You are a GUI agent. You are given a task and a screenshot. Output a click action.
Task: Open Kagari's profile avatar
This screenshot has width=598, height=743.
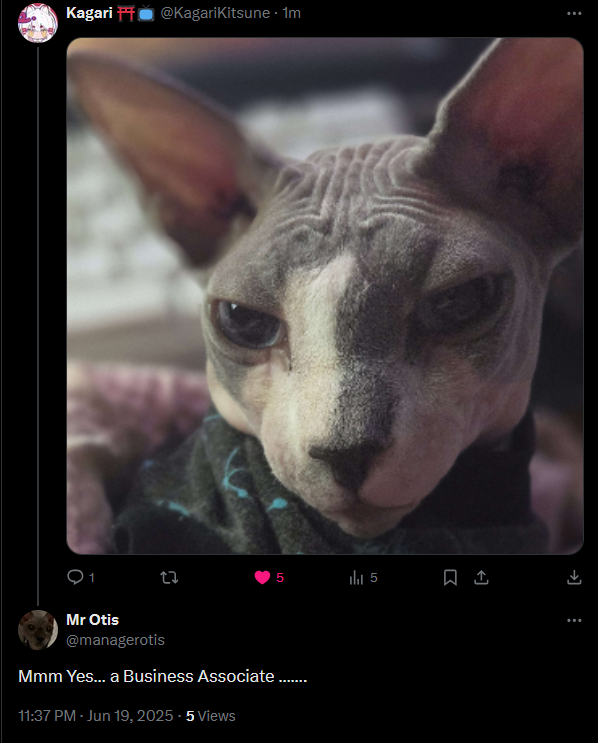(37, 22)
